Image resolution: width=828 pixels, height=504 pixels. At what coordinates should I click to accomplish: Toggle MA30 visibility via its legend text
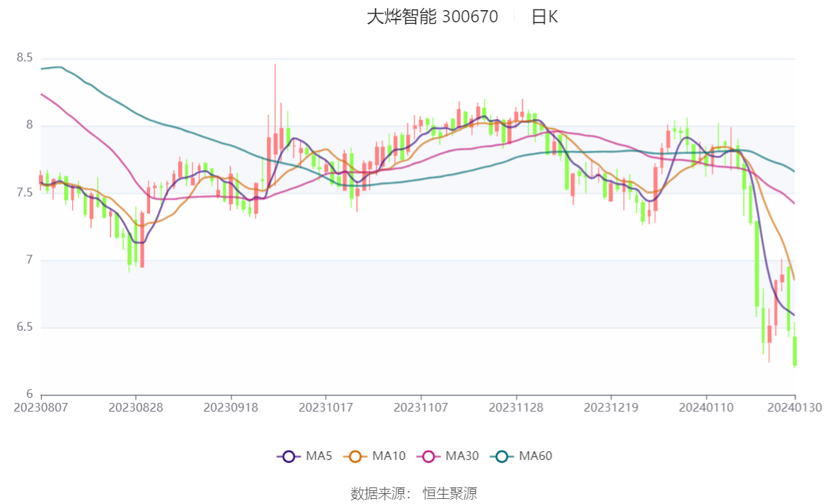point(462,456)
